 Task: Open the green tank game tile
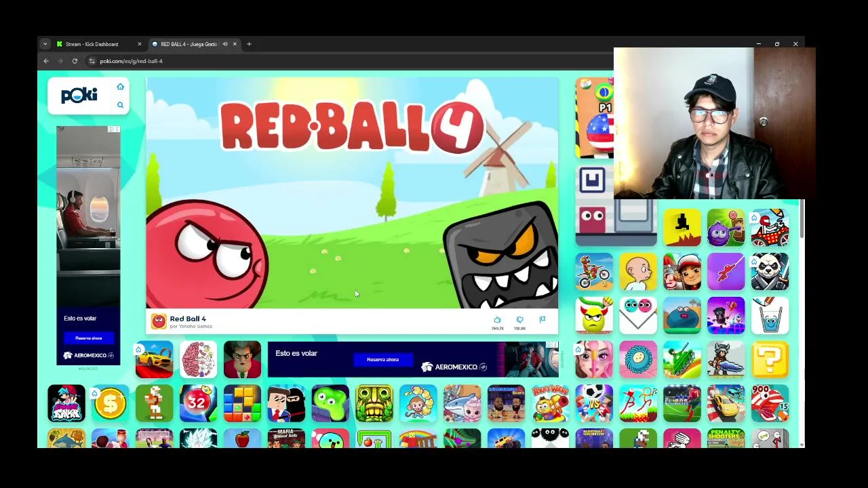pyautogui.click(x=682, y=359)
